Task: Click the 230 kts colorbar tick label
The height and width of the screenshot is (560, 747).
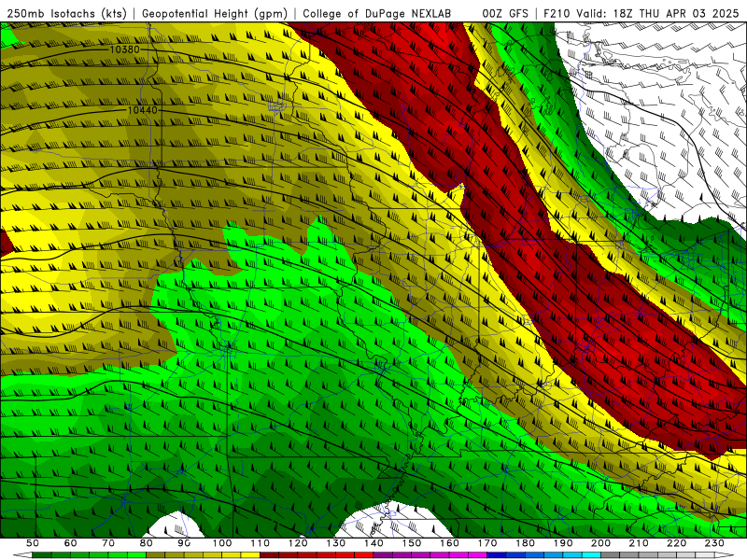Action: (714, 543)
